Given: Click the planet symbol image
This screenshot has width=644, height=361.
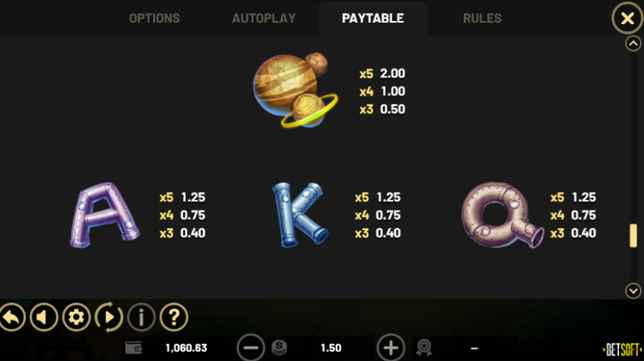Looking at the screenshot, I should [295, 89].
